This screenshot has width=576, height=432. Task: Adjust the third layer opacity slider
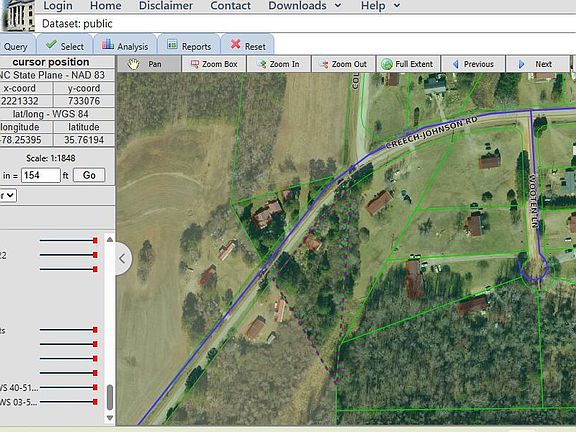(68, 269)
